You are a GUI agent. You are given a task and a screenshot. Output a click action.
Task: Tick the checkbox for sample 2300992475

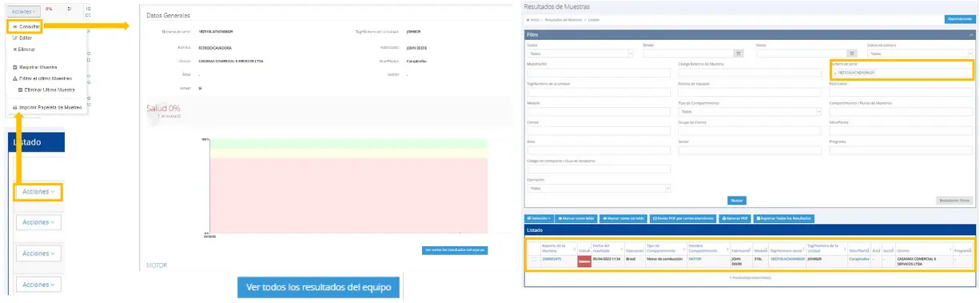click(x=533, y=260)
